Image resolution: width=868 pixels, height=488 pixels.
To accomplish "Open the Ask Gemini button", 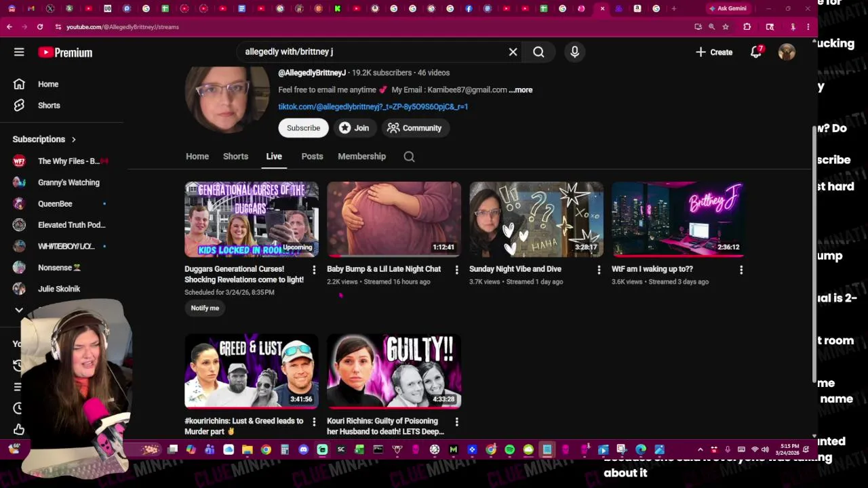I will point(728,9).
